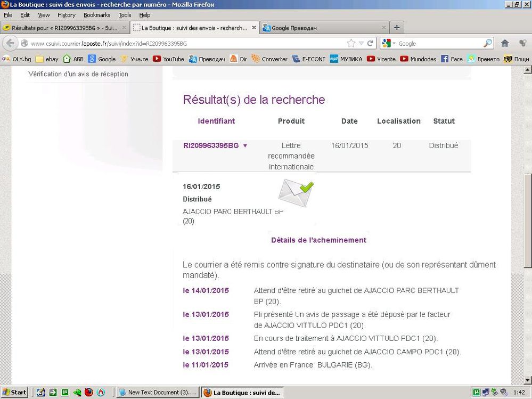Viewport: 532px width, 399px height.
Task: Sort by the Identifiant column header
Action: (x=216, y=121)
